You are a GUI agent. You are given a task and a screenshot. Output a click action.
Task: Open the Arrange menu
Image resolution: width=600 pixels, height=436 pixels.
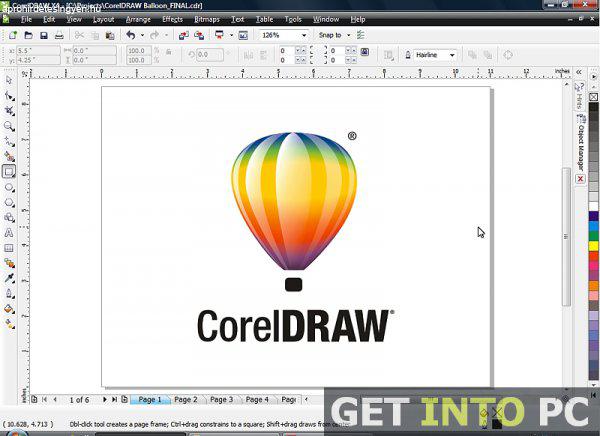point(138,19)
